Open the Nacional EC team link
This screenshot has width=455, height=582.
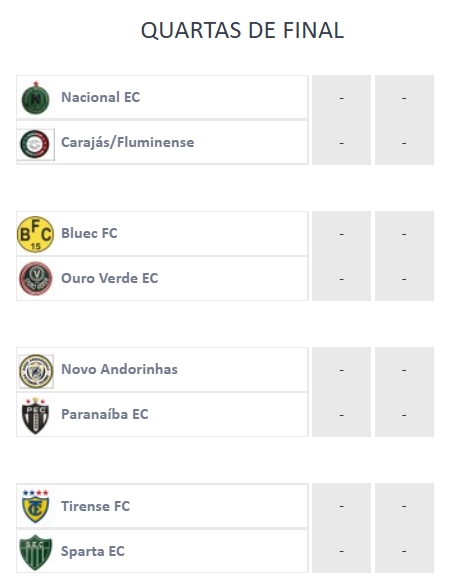[101, 97]
